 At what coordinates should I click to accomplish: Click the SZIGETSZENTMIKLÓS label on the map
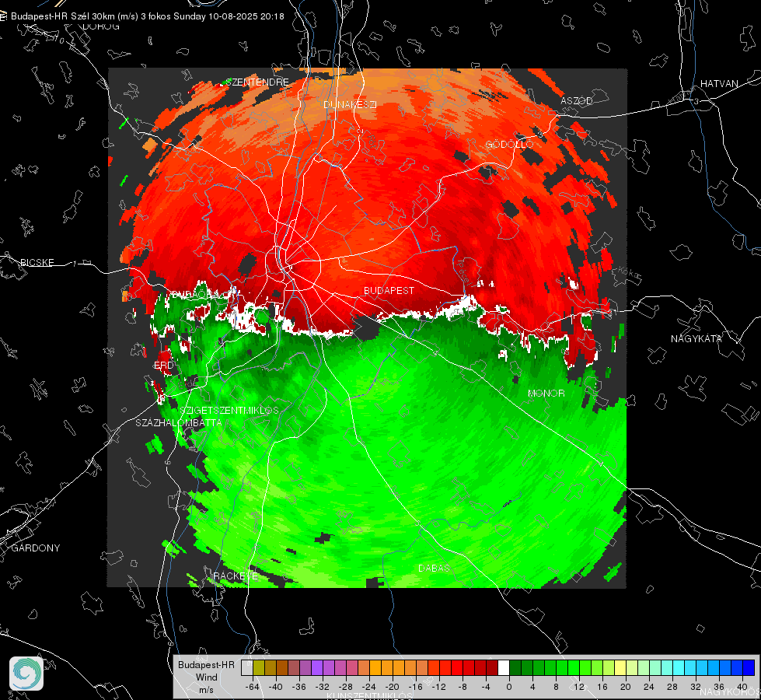229,410
